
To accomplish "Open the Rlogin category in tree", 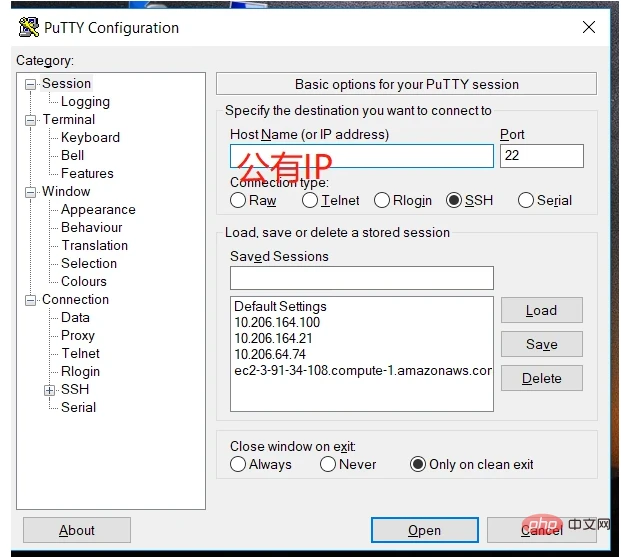I will (80, 372).
